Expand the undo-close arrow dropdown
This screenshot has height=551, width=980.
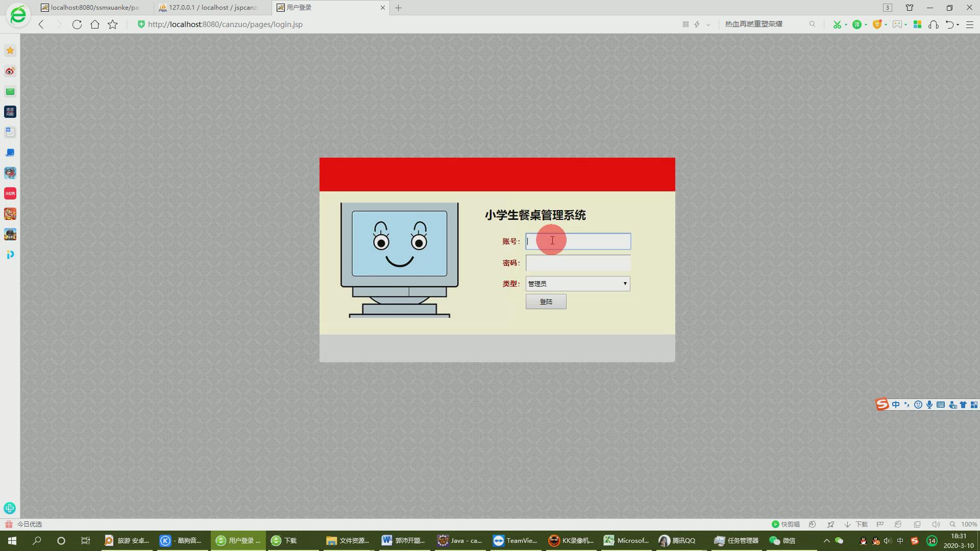coord(958,24)
